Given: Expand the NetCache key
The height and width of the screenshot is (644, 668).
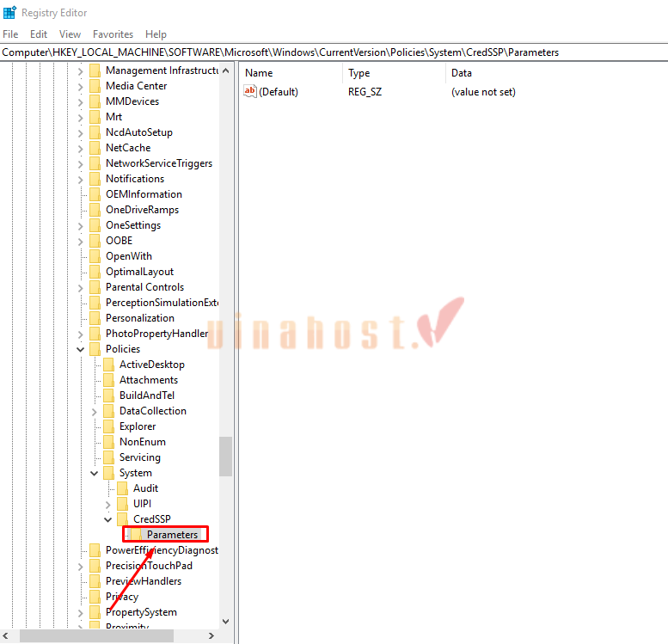Looking at the screenshot, I should 81,149.
